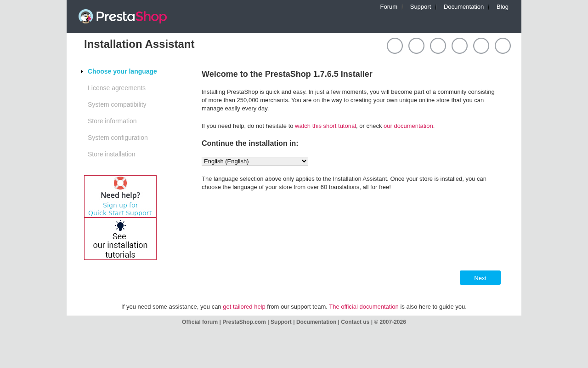
Task: Open the installation tutorials banner
Action: [120, 239]
